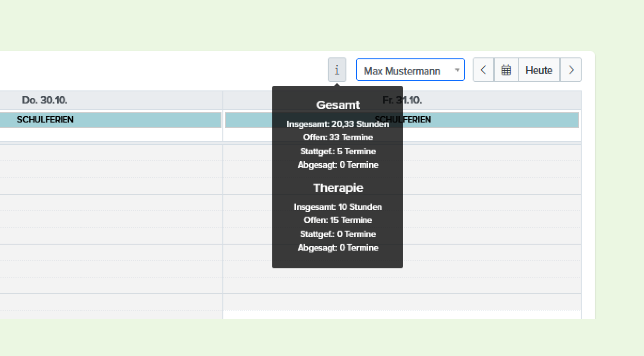The width and height of the screenshot is (644, 356).
Task: Click the Insgesamt 10 Stunden line
Action: 338,207
